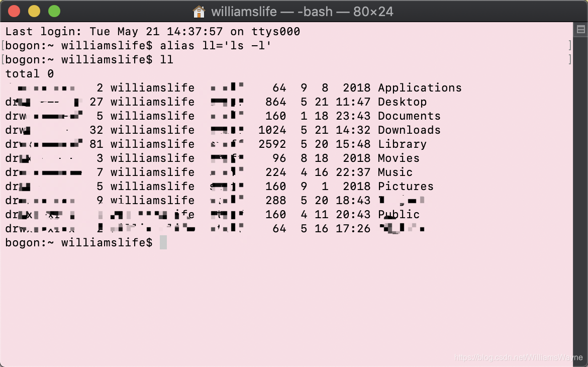Click the final 'bogon:~ williamslife$' prompt

pyautogui.click(x=79, y=243)
